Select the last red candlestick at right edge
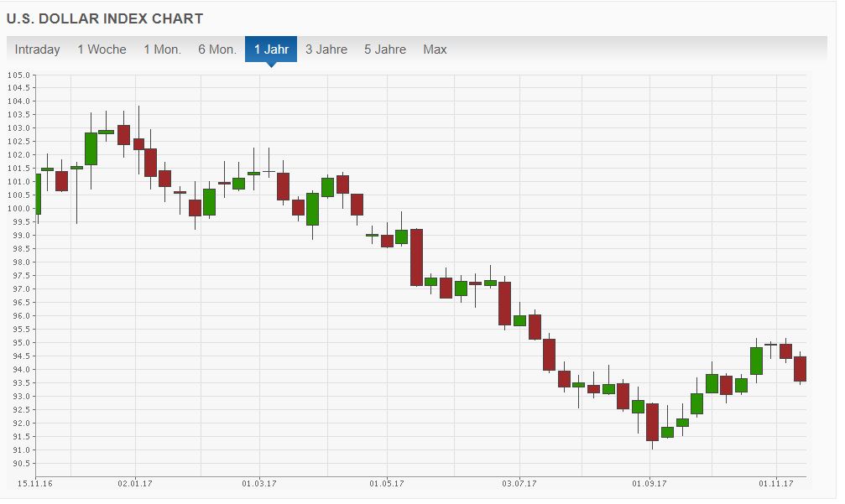This screenshot has height=504, width=845. (801, 369)
